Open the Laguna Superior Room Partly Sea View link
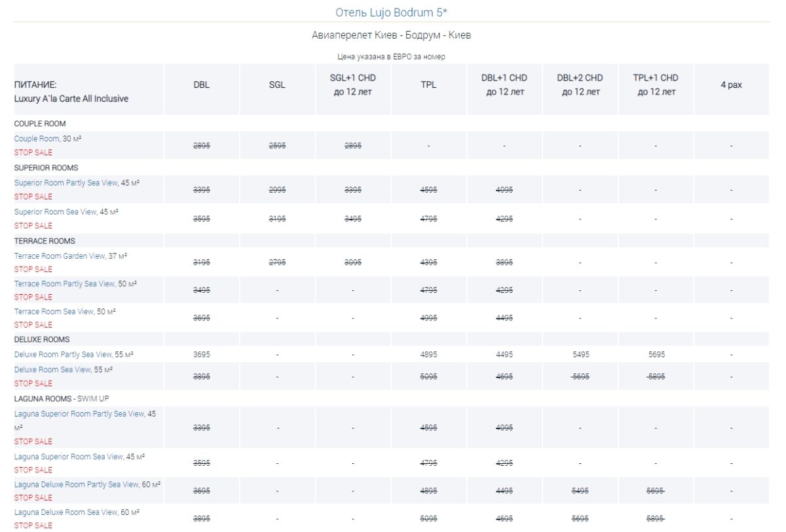Image resolution: width=786 pixels, height=532 pixels. click(79, 413)
